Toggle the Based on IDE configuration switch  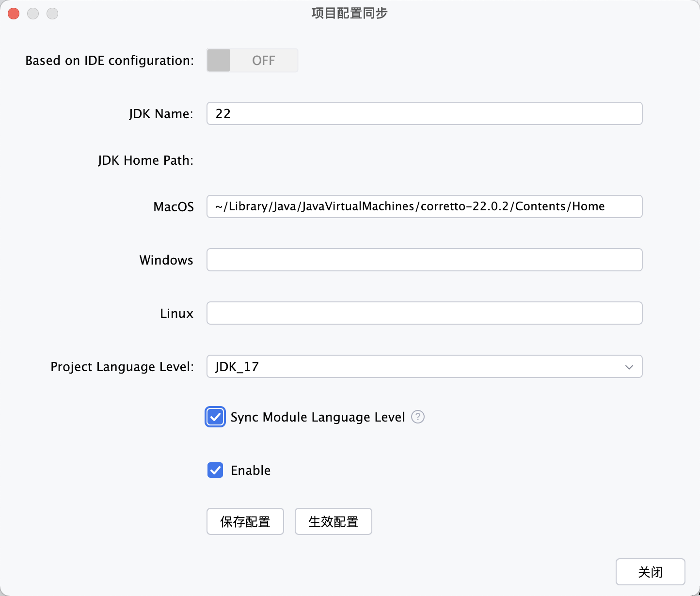(252, 60)
